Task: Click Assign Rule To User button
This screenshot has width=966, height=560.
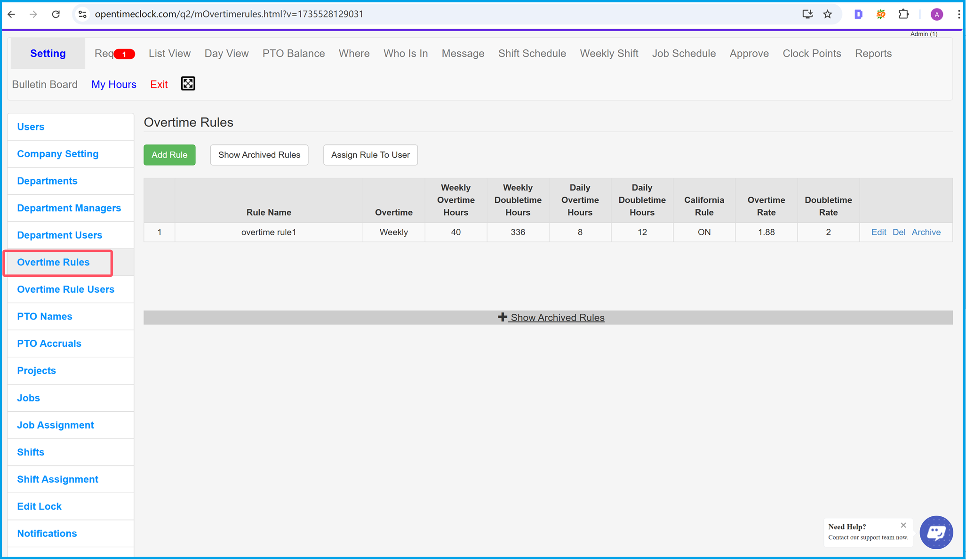Action: [370, 155]
